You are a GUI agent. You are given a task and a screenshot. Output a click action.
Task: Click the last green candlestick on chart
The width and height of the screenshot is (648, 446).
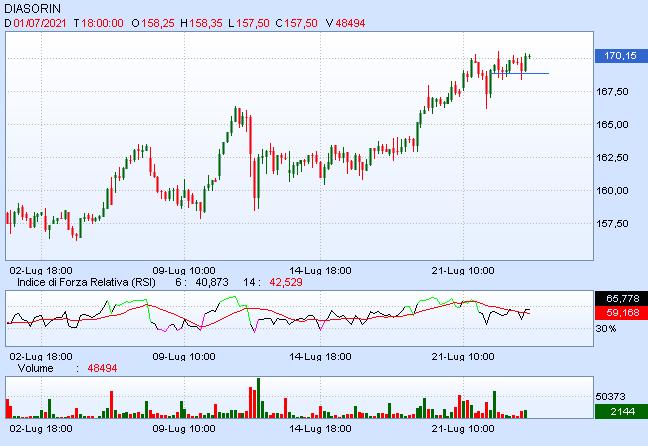529,57
